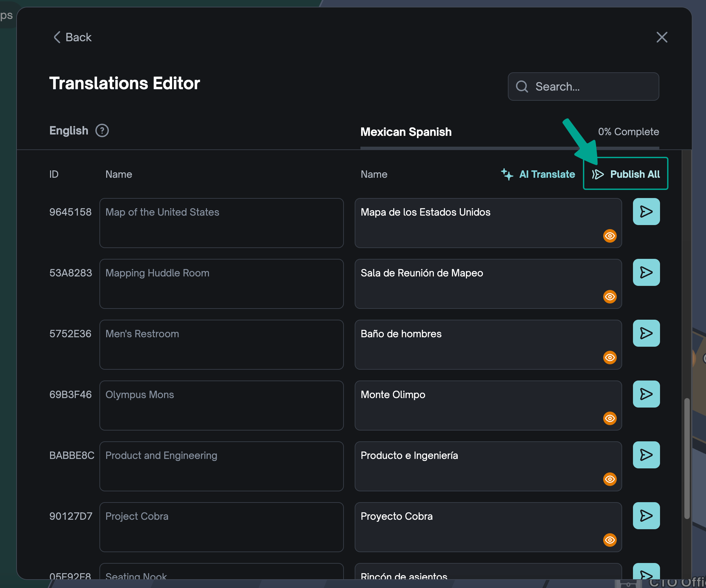The image size is (706, 588).
Task: Click the help icon next to English
Action: coord(102,130)
